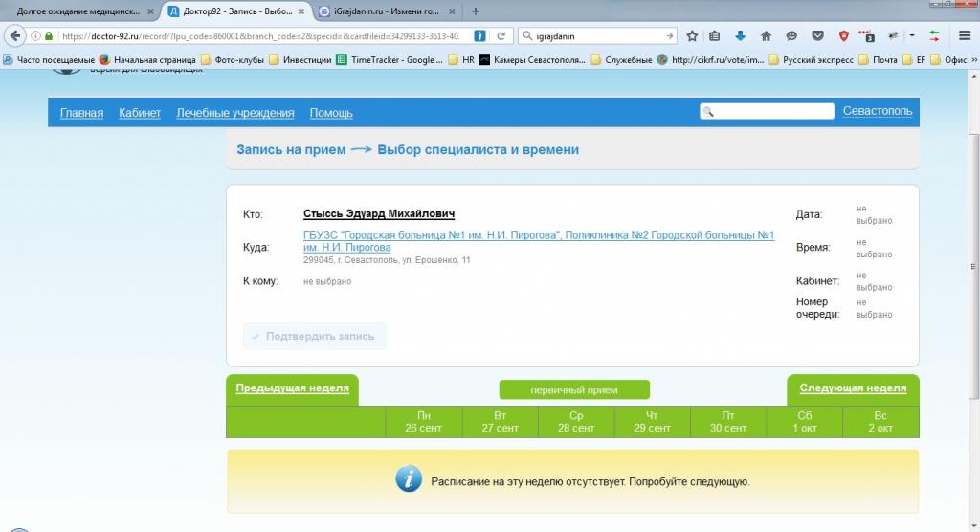Image resolution: width=980 pixels, height=532 pixels.
Task: Click the blue info icon in the notice
Action: [x=409, y=480]
